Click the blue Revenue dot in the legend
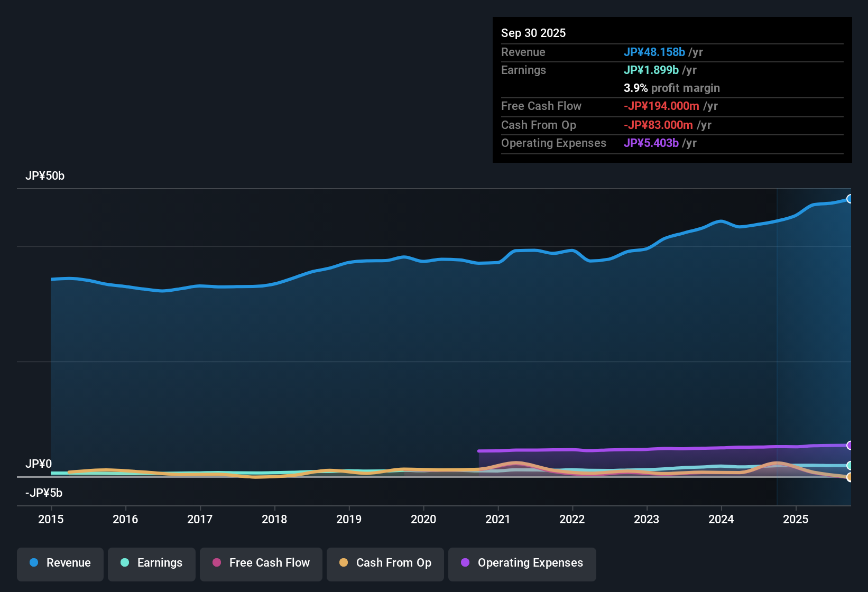 point(34,563)
